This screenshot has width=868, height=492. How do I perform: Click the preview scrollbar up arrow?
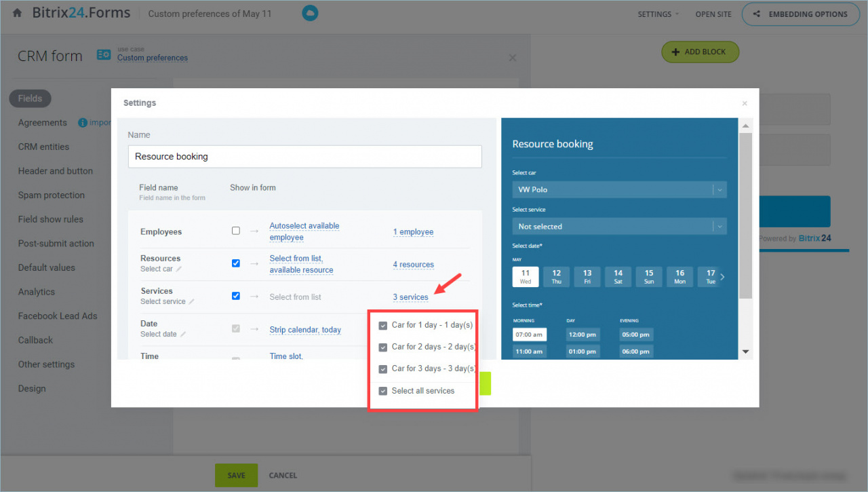click(745, 126)
